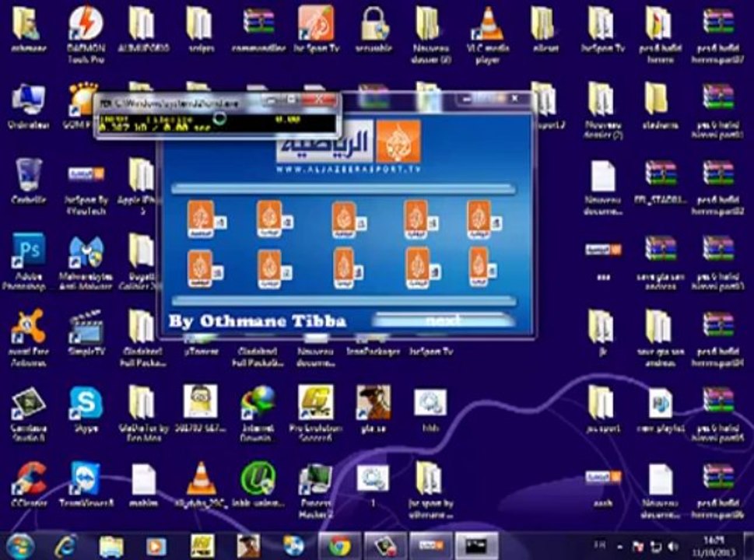
Task: Select the green uninstaller desktop shortcut
Action: [x=258, y=484]
